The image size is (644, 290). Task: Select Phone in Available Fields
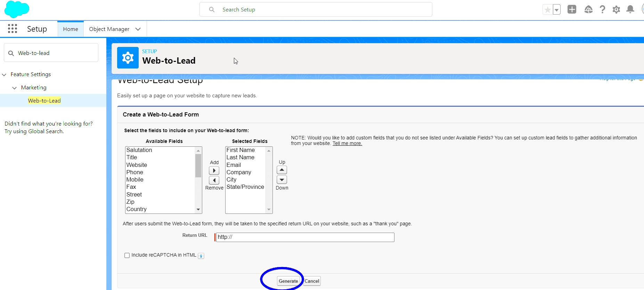[135, 172]
